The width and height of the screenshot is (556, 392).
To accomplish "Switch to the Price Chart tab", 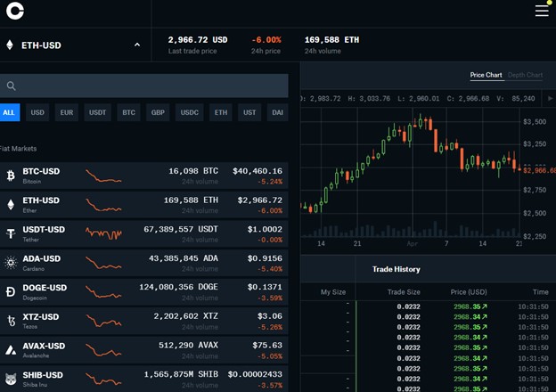I will (487, 75).
